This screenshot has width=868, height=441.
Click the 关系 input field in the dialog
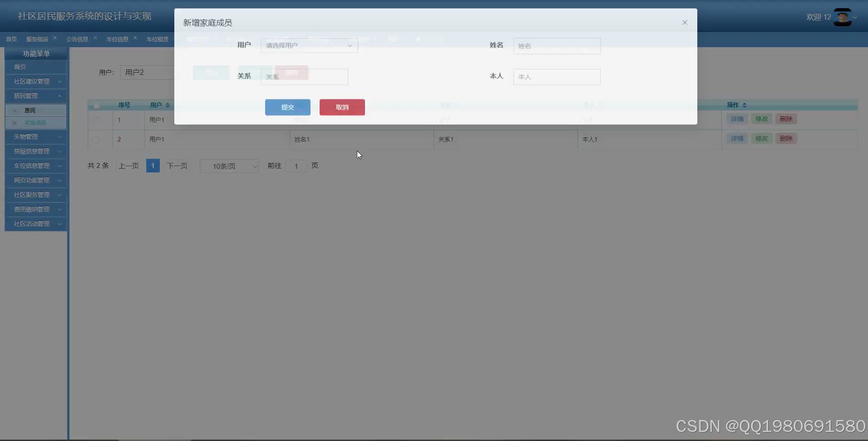pos(304,77)
